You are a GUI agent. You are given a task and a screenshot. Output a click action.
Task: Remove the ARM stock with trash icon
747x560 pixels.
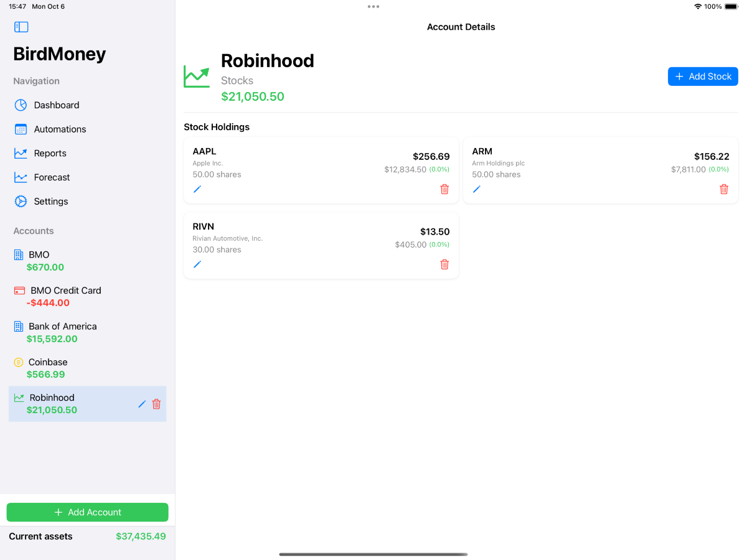pos(724,189)
